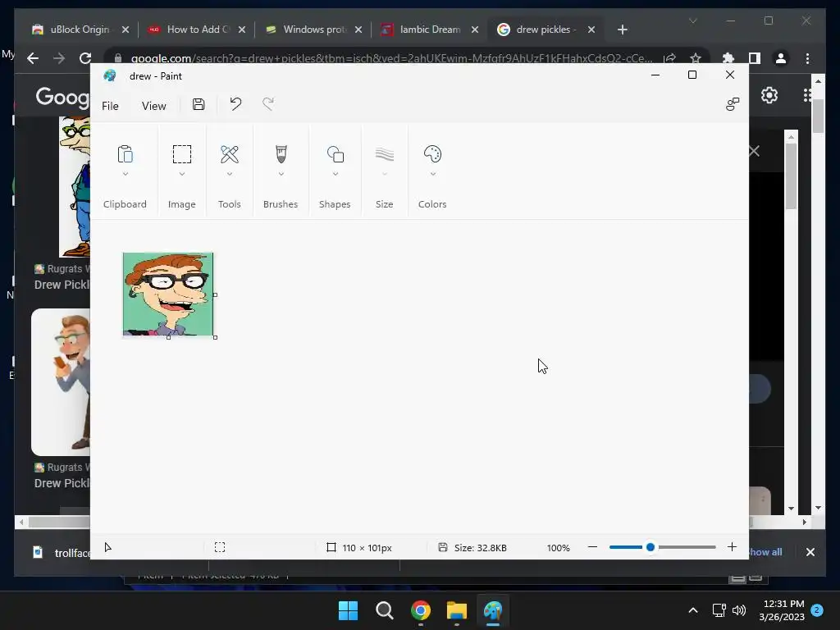840x630 pixels.
Task: Click the cursor position icon in status bar
Action: tap(107, 547)
